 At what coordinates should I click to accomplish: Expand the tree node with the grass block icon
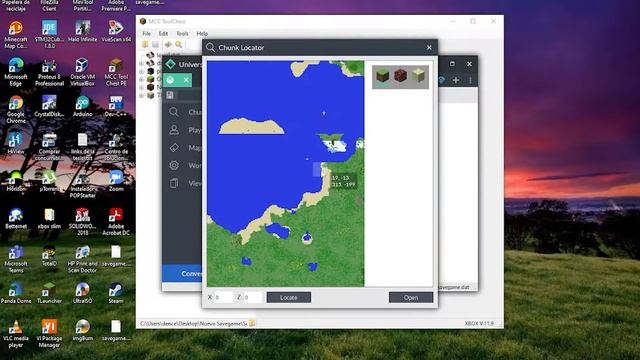tap(142, 79)
